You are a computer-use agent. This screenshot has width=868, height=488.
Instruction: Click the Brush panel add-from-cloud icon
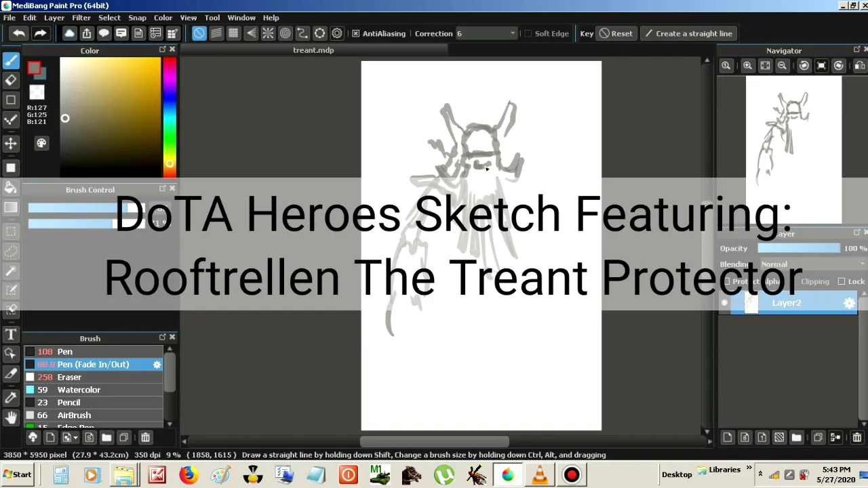[33, 437]
